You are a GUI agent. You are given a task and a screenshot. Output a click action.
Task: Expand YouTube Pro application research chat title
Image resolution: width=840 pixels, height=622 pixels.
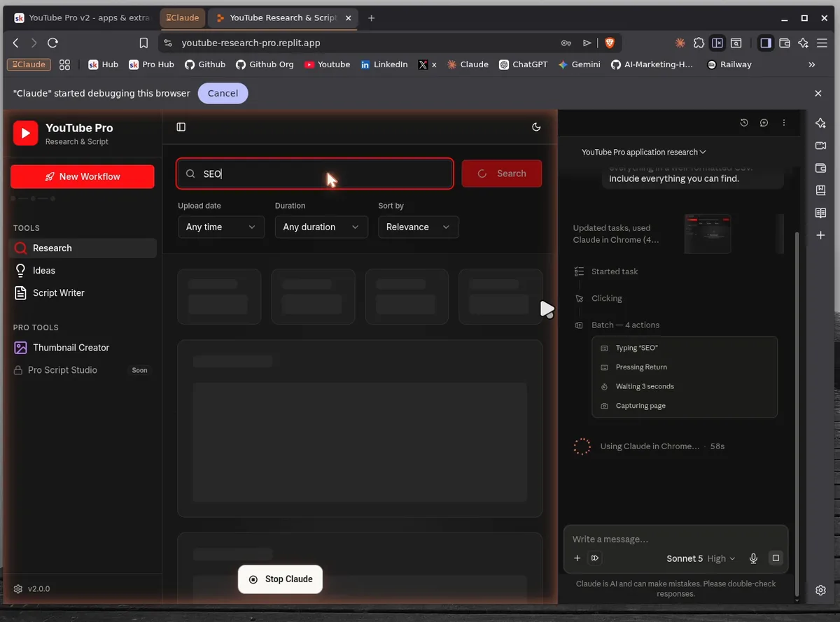point(644,152)
